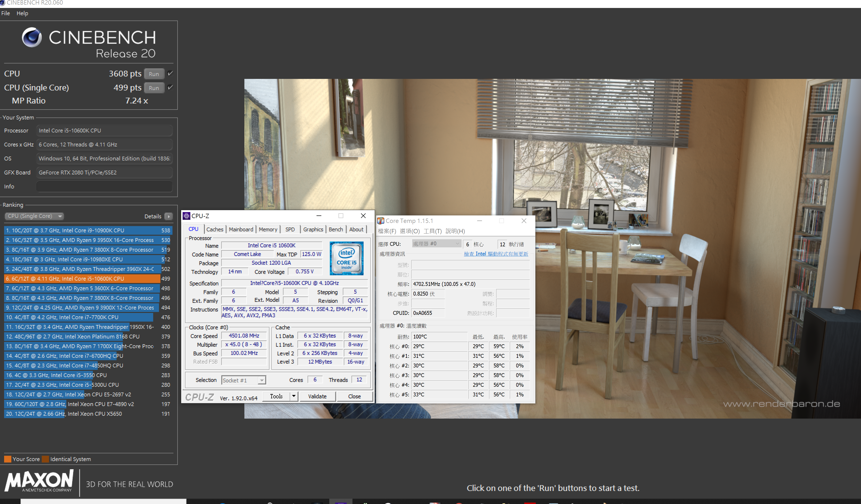
Task: Click the orange Your Score legend swatch
Action: point(7,459)
